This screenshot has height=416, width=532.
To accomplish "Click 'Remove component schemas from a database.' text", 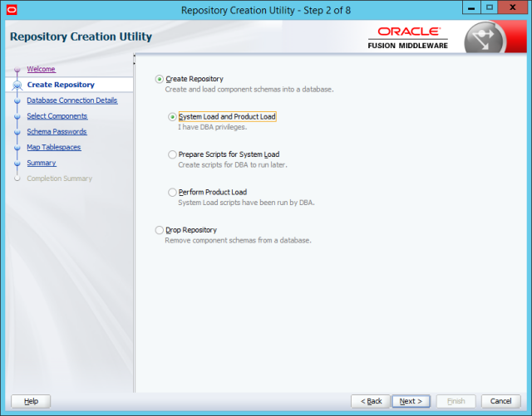I will pos(238,240).
